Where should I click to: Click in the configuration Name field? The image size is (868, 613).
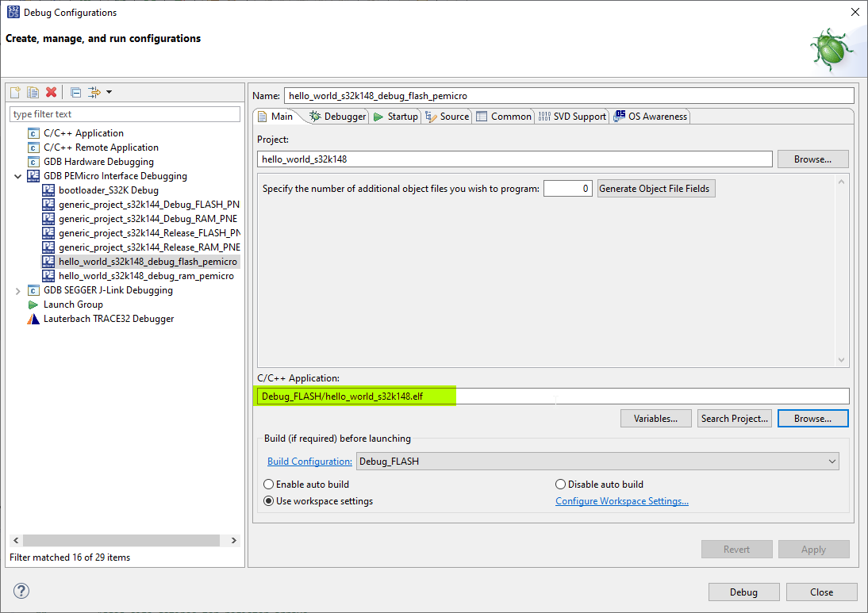tap(555, 95)
